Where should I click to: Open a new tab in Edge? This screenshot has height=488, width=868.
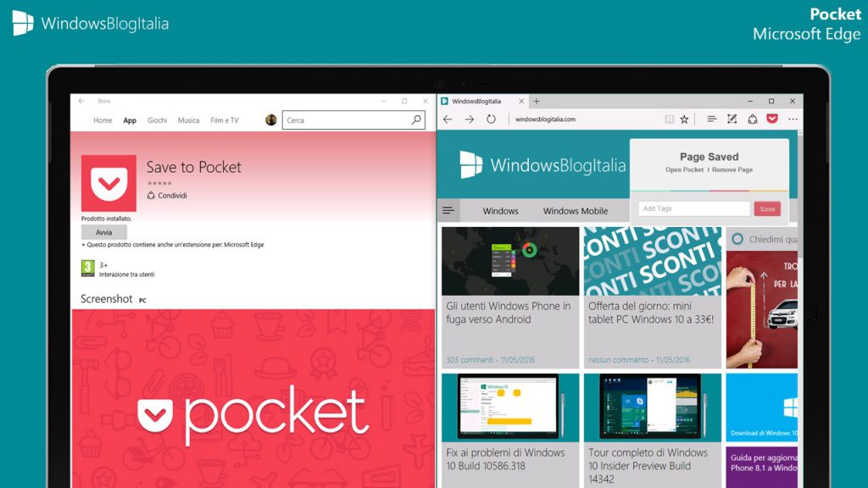pos(536,102)
